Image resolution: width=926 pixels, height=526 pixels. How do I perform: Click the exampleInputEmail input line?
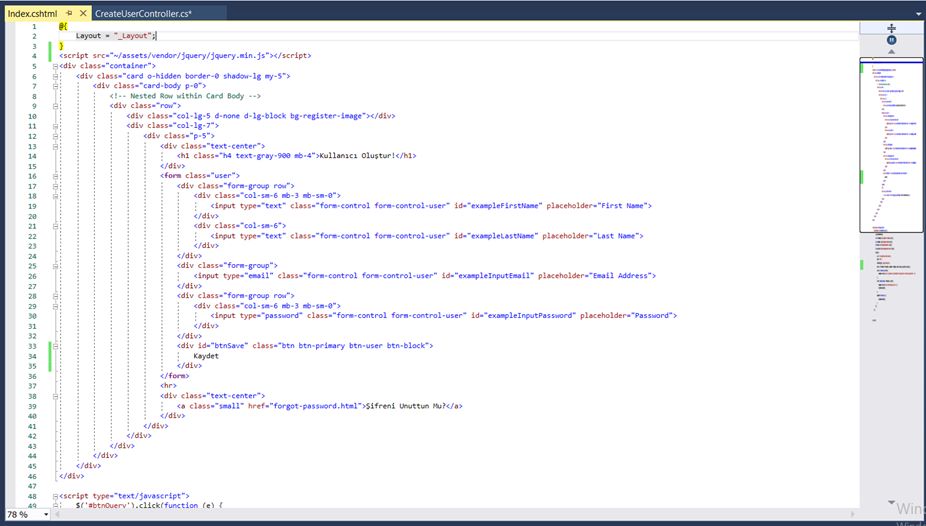[x=425, y=276]
